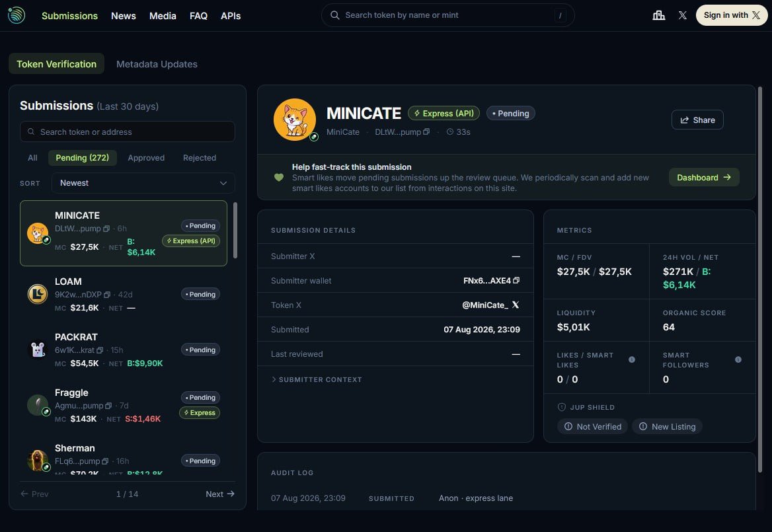The height and width of the screenshot is (532, 772).
Task: Click the magnifier icon in top search
Action: click(x=335, y=15)
